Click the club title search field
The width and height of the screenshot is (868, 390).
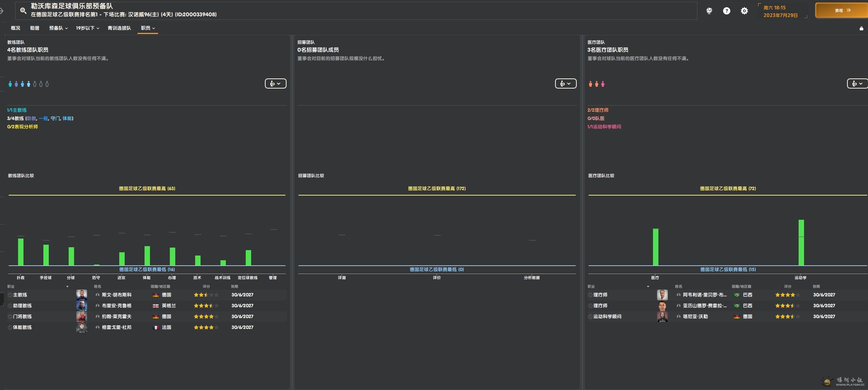tap(356, 10)
